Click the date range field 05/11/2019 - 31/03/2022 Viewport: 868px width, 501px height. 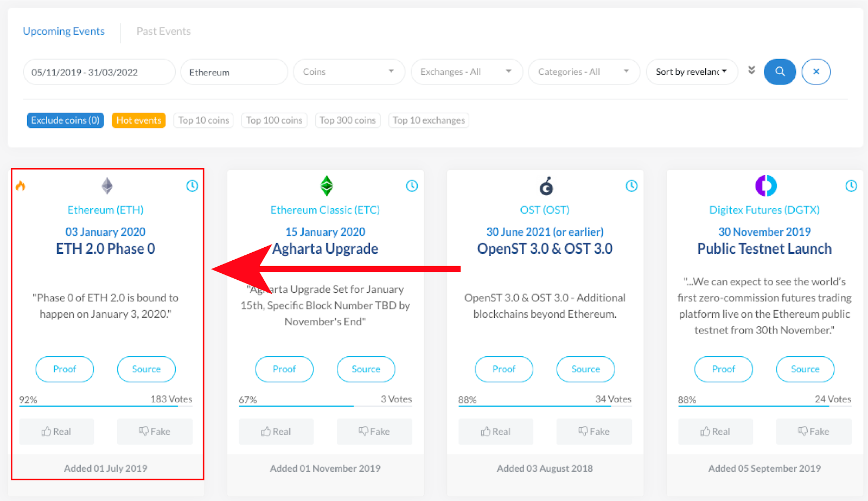coord(99,72)
